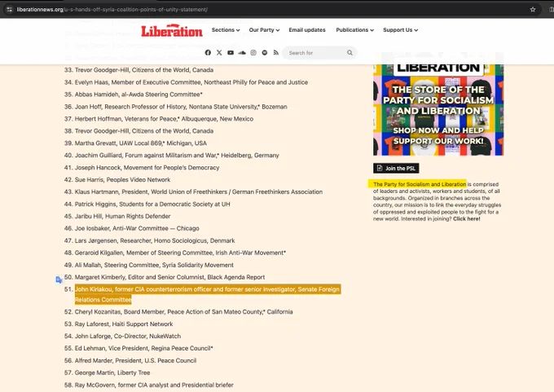The image size is (554, 392).
Task: Click 'George Martin, Liberty Tree' entry
Action: [x=112, y=372]
